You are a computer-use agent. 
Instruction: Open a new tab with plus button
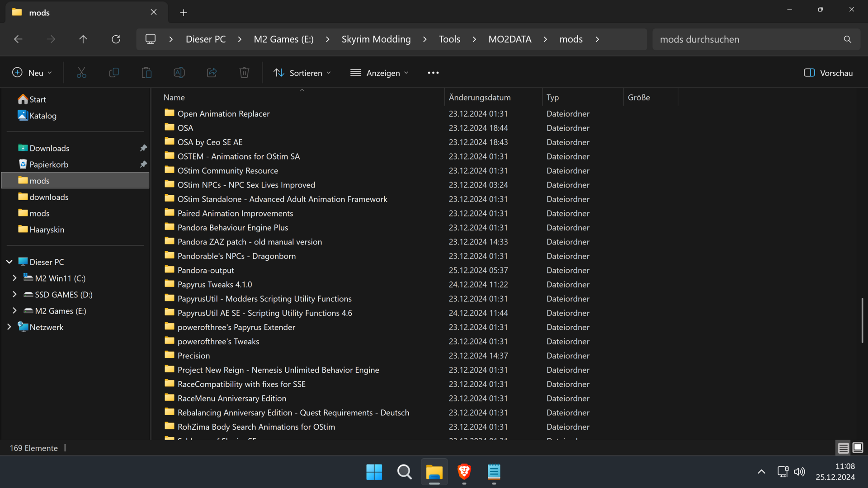pos(184,13)
